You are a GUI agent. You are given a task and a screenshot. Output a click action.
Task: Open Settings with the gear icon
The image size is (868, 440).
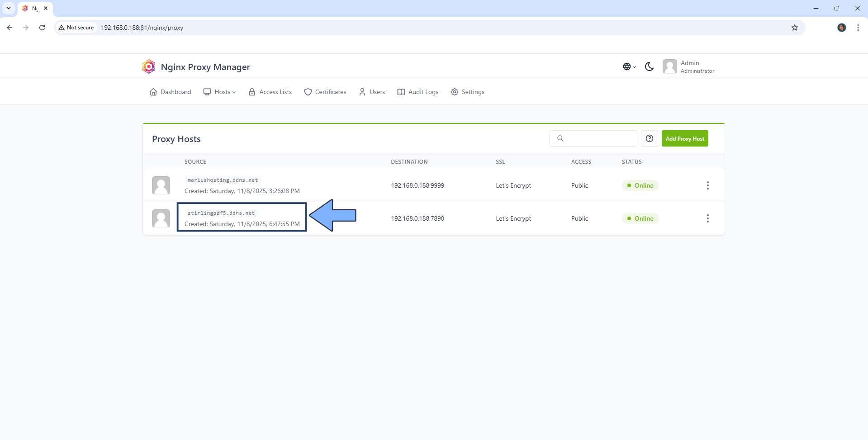click(454, 92)
